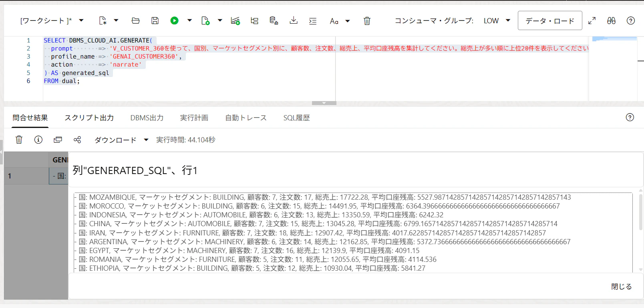
Task: Click the MOZAMBIQUE result line
Action: (322, 197)
